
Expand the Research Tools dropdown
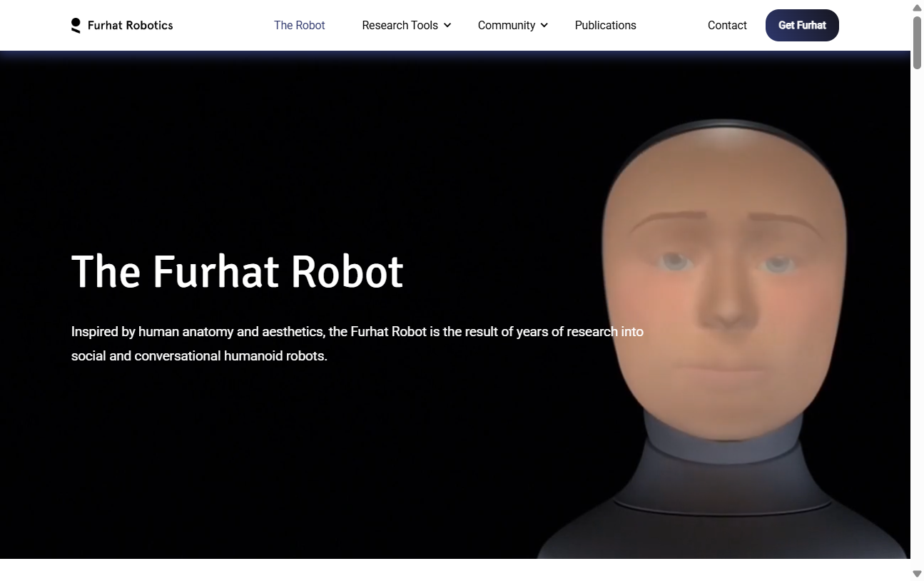pos(400,25)
